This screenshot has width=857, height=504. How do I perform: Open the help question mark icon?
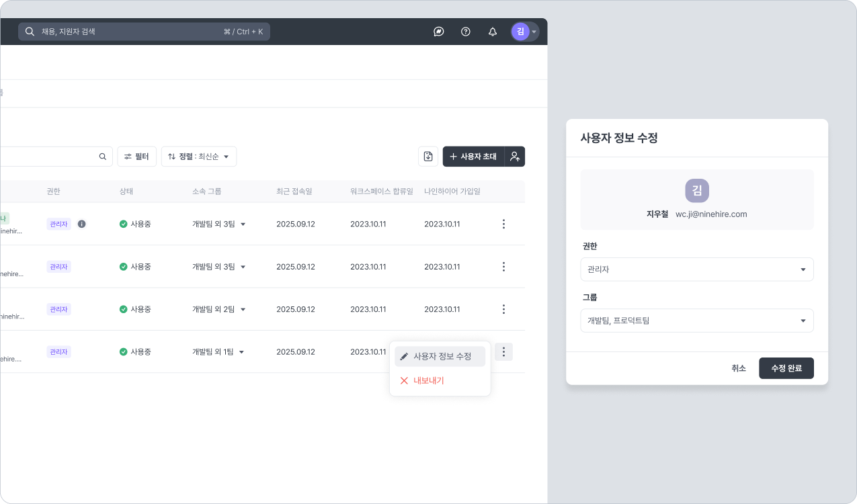[466, 32]
